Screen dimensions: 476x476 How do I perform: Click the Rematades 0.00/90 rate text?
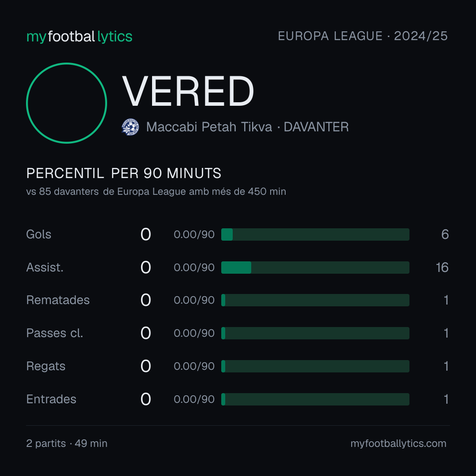(x=194, y=300)
